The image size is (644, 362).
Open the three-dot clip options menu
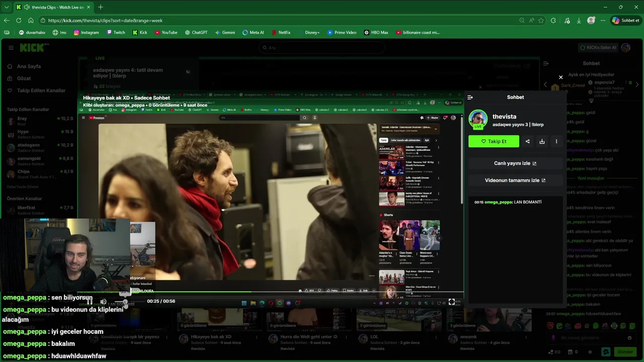pos(556,141)
